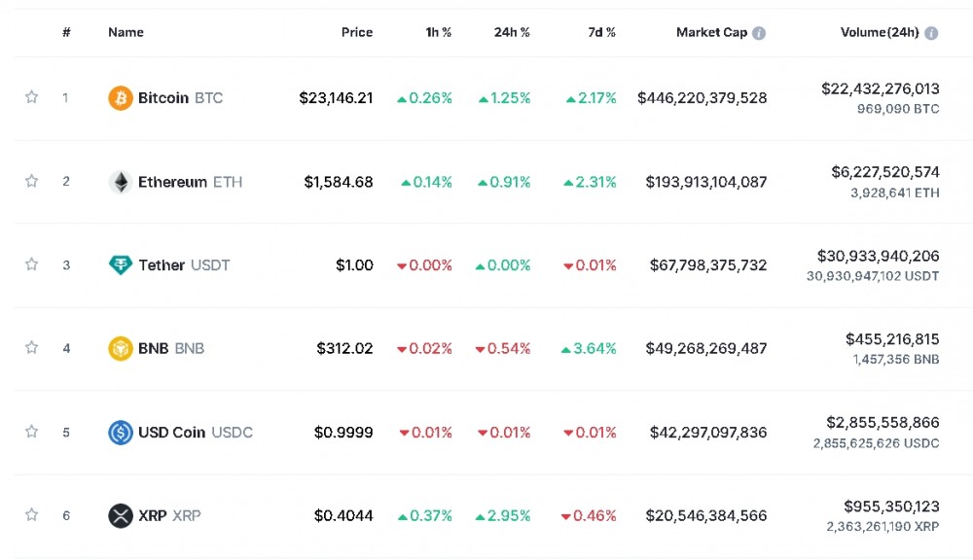Image resolution: width=973 pixels, height=560 pixels.
Task: Sort by 24h % change header
Action: [x=512, y=32]
